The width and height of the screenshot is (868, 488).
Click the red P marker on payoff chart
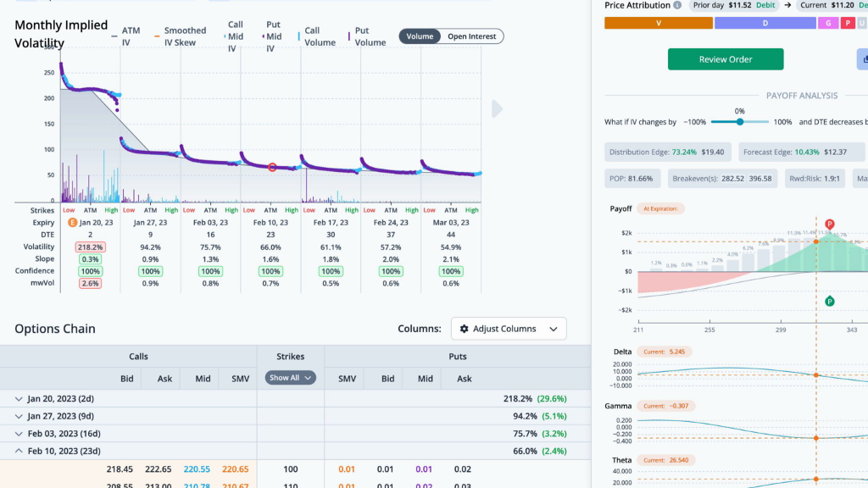830,225
